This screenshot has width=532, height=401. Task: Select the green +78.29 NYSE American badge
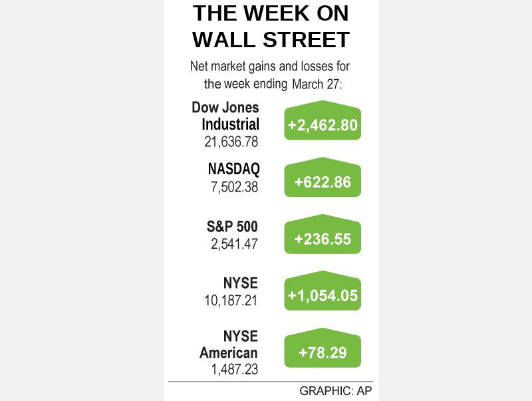[323, 352]
